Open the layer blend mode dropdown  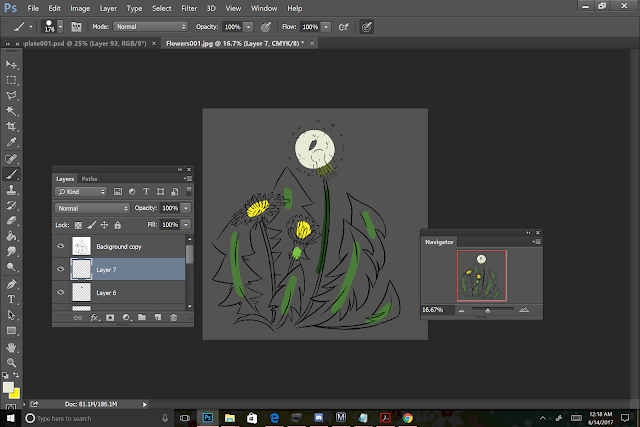pyautogui.click(x=92, y=208)
